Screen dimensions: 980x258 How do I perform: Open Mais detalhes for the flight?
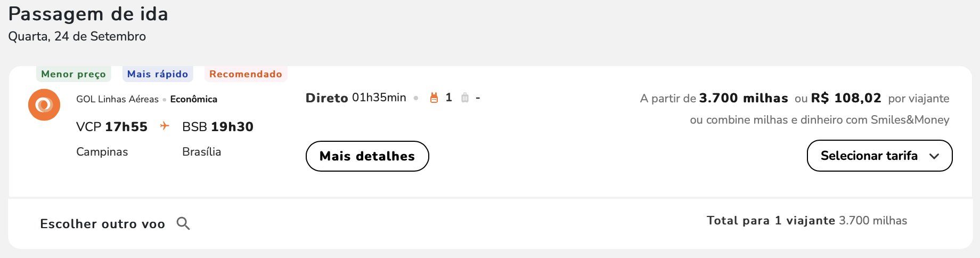pyautogui.click(x=367, y=156)
